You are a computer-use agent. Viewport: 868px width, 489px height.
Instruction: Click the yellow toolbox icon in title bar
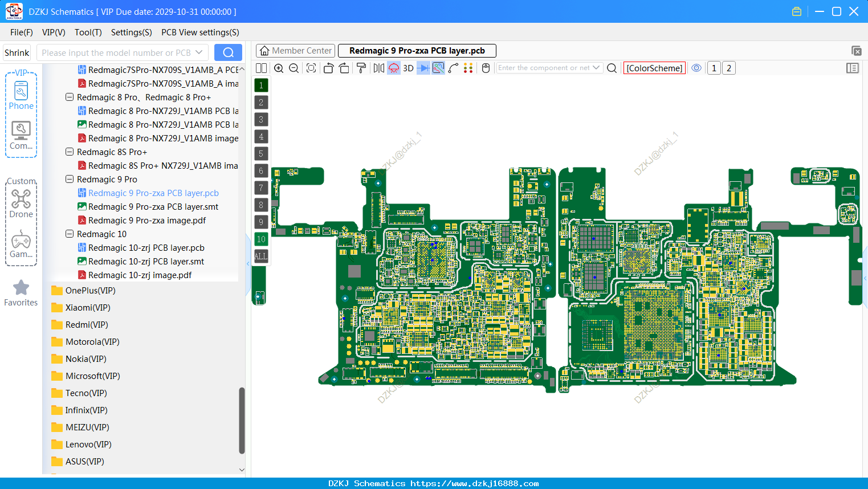click(796, 11)
